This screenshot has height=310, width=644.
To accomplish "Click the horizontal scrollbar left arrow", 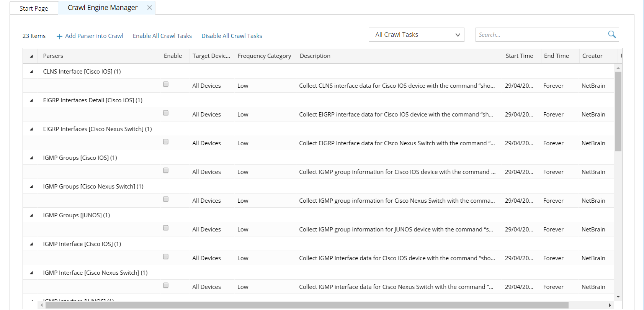I will [42, 305].
